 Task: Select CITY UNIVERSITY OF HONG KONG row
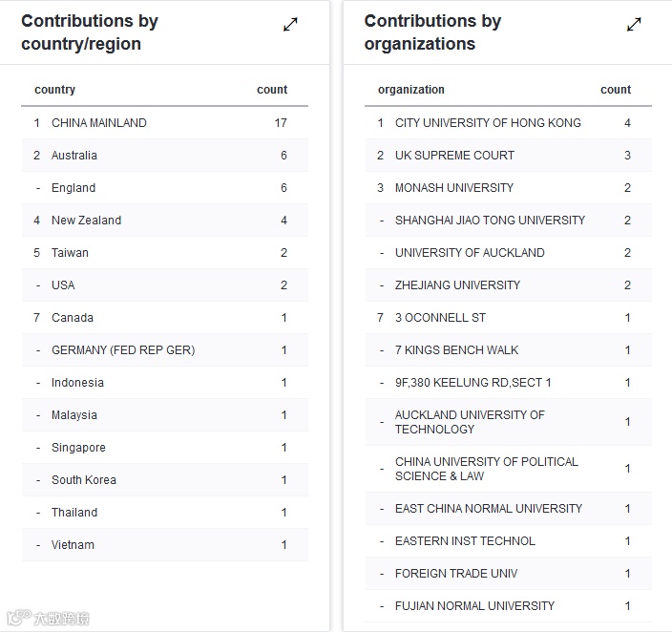(488, 123)
